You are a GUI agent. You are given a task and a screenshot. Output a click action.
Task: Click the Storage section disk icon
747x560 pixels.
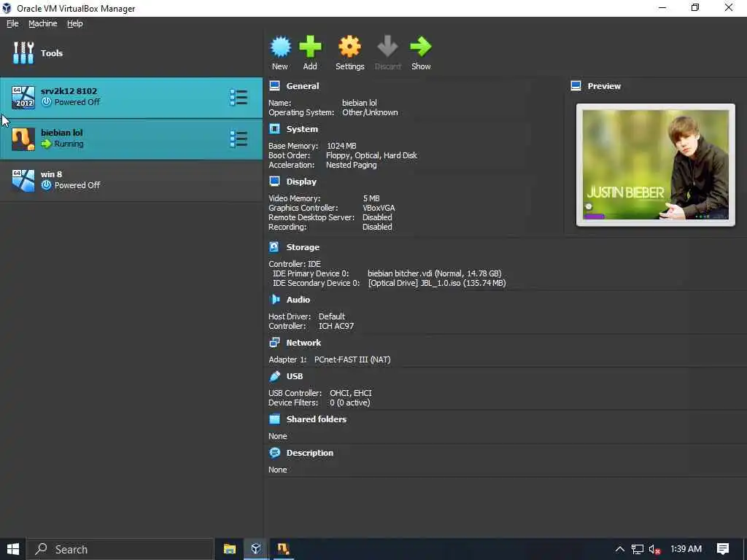274,247
